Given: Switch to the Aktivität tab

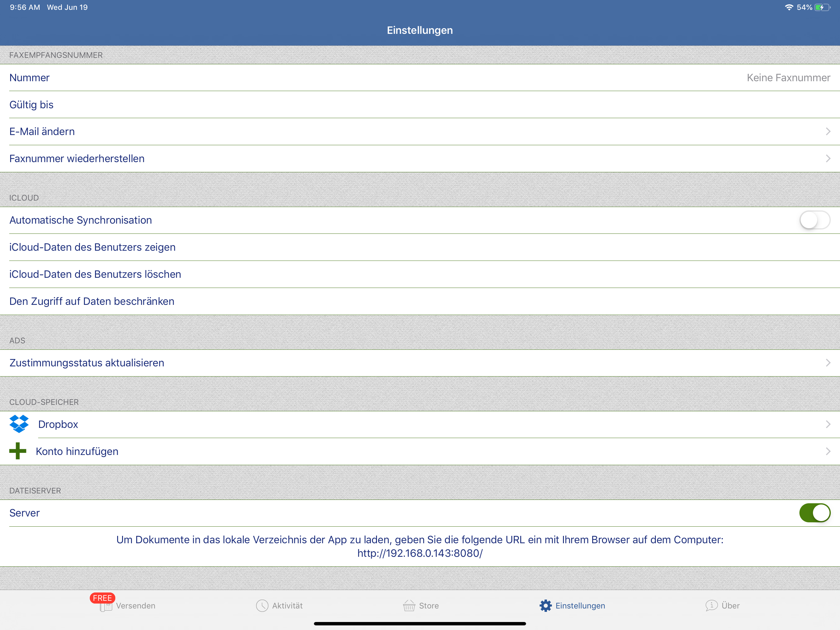Looking at the screenshot, I should pos(287,606).
